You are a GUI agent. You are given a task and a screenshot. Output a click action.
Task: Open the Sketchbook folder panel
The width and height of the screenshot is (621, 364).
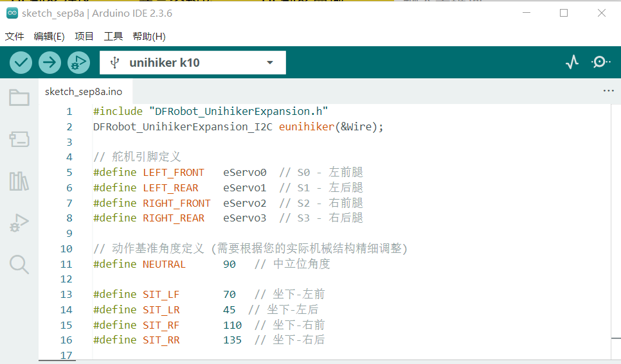click(x=19, y=98)
